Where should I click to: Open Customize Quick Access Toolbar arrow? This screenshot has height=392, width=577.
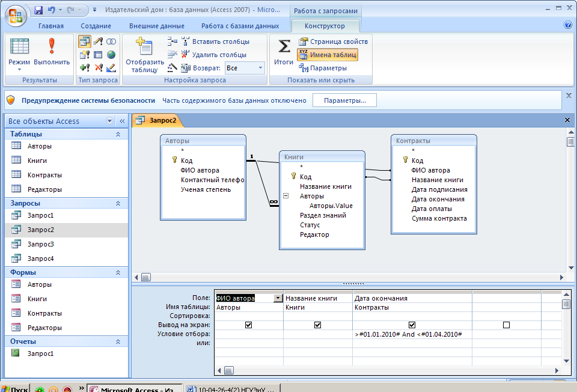(x=94, y=10)
